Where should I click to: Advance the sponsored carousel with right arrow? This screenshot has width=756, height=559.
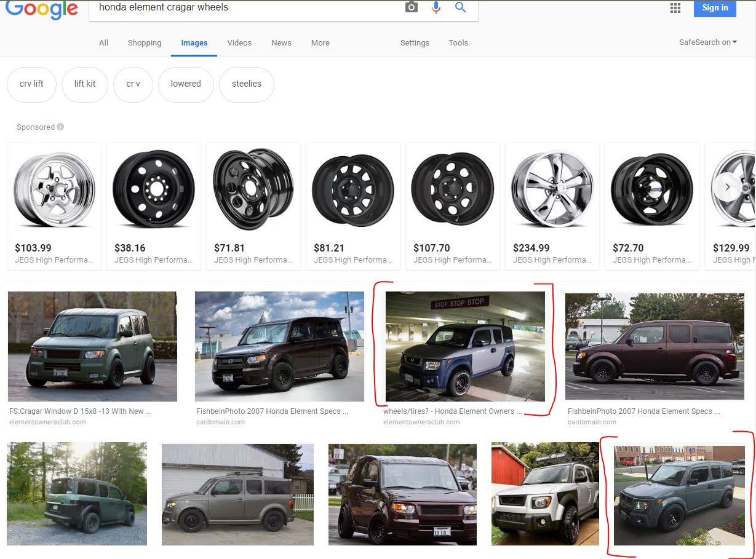(x=728, y=186)
